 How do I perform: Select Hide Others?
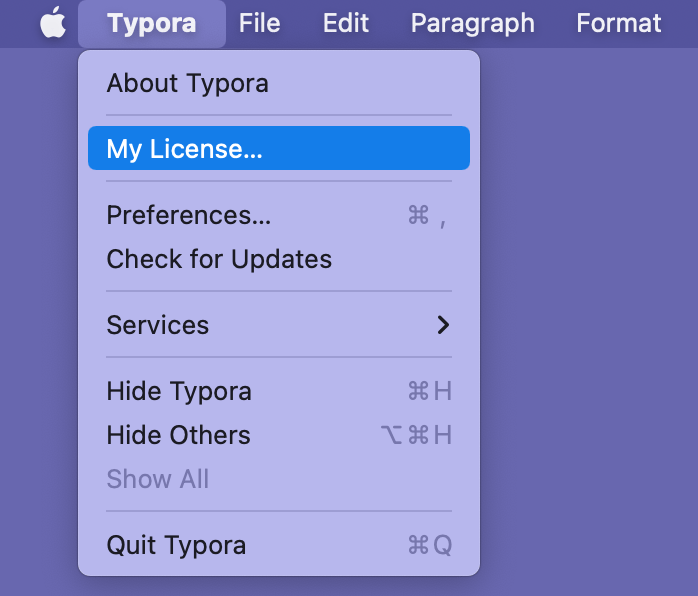[178, 435]
